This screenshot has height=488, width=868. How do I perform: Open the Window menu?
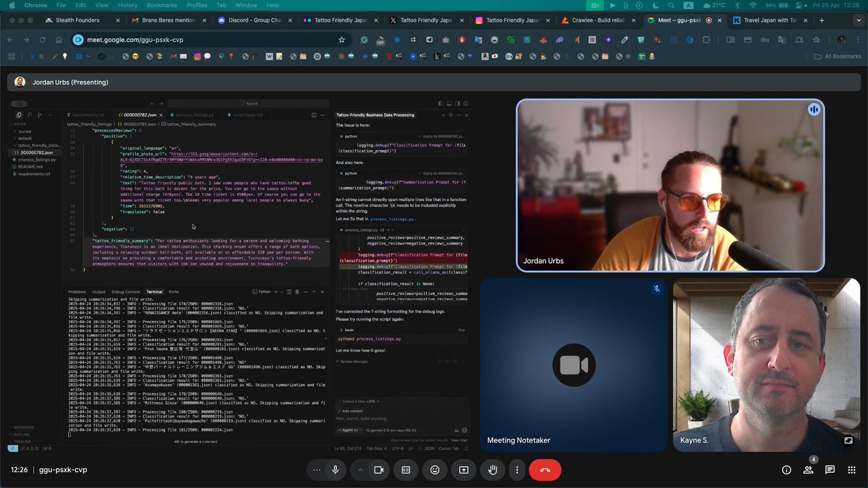[x=247, y=5]
